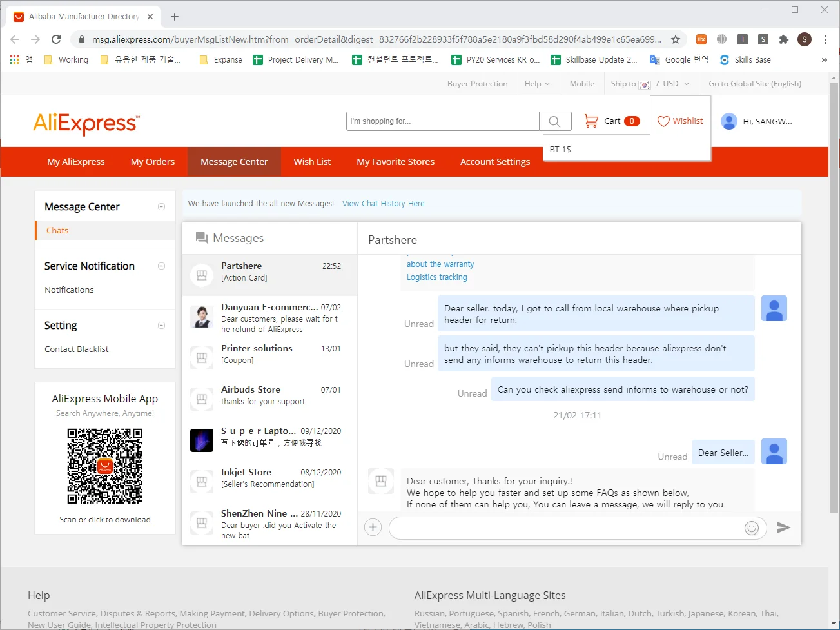840x630 pixels.
Task: Collapse the Service Notification section
Action: click(x=161, y=266)
